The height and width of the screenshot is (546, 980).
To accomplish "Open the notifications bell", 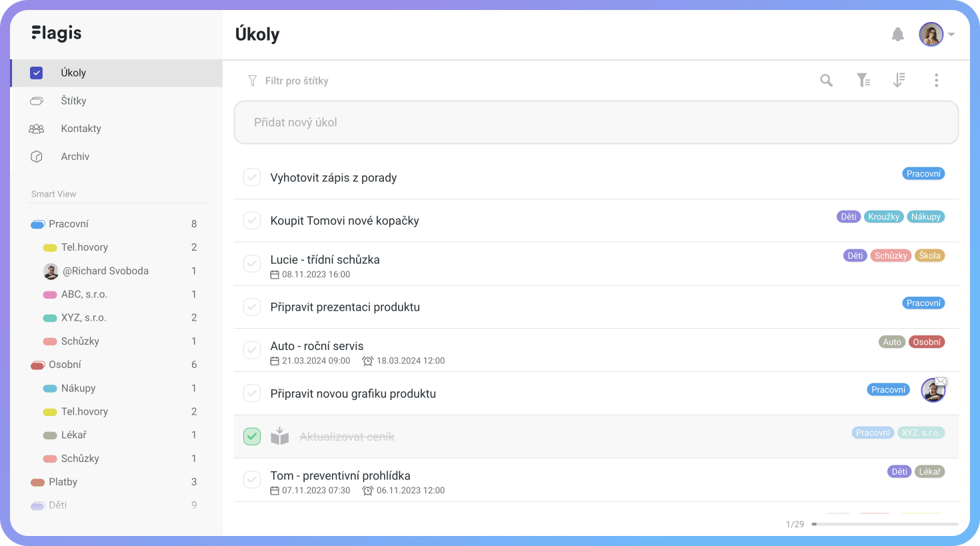I will coord(898,35).
